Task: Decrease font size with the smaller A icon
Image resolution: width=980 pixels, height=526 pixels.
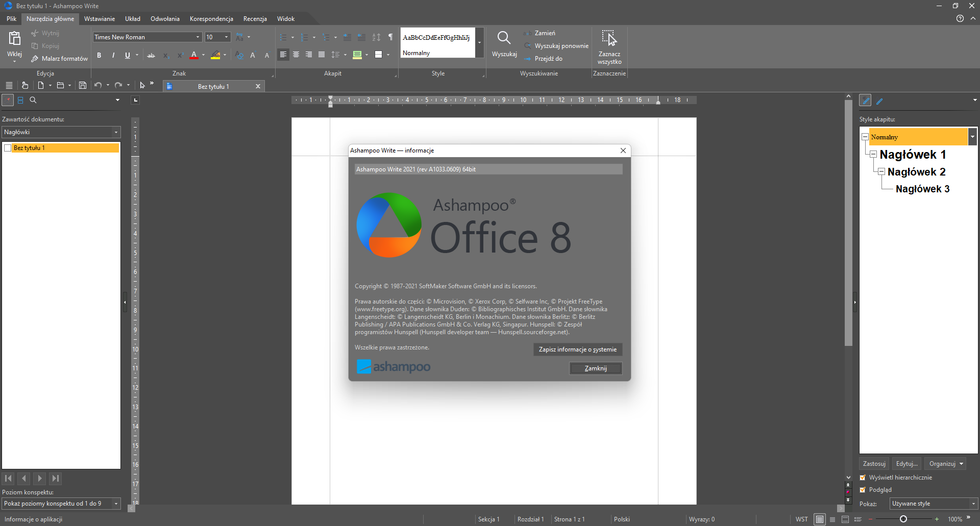Action: [x=266, y=55]
